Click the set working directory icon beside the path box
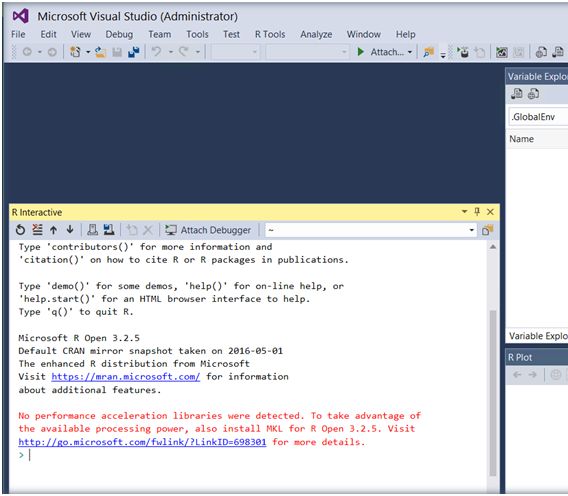The height and width of the screenshot is (496, 568). tap(488, 230)
